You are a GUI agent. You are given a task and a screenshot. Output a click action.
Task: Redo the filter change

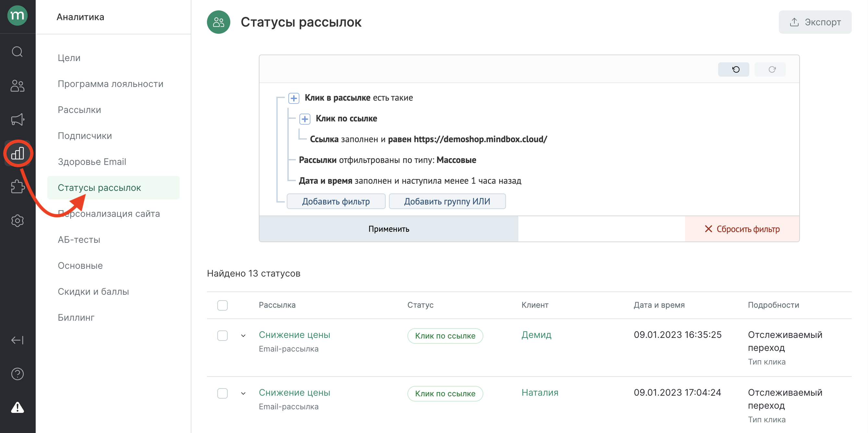[770, 69]
